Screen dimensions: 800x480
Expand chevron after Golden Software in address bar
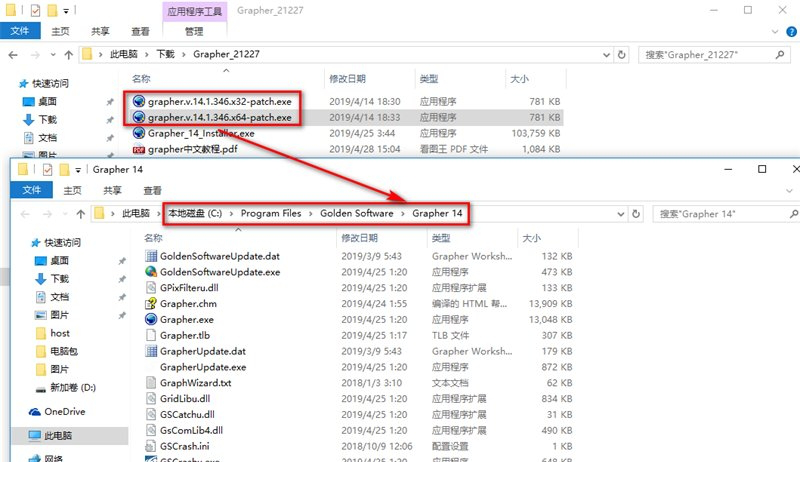click(x=403, y=214)
